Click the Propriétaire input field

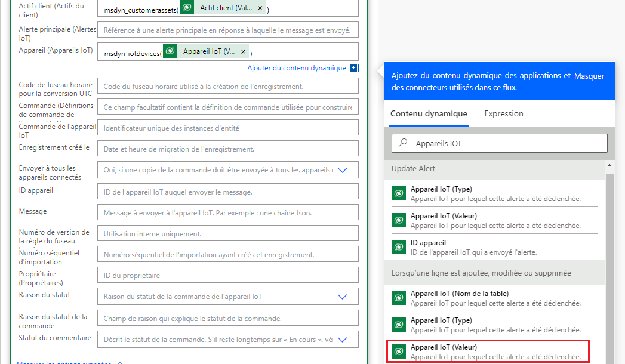point(227,275)
